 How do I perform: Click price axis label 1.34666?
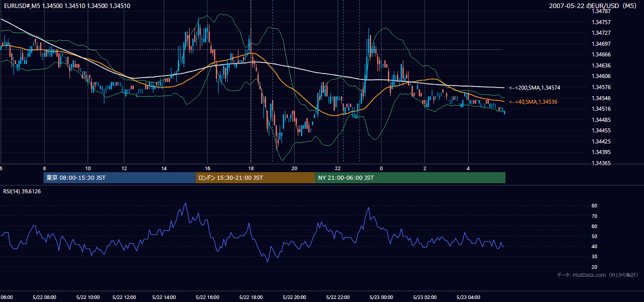click(x=602, y=54)
